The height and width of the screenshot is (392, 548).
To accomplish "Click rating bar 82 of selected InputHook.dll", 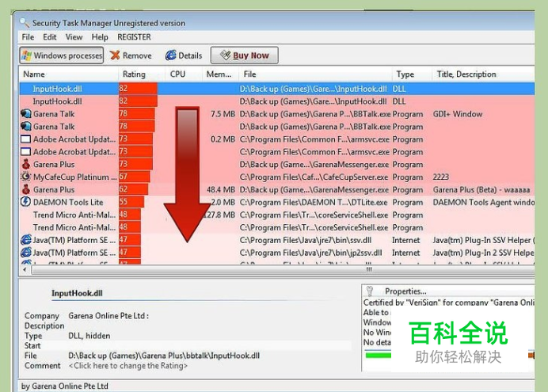I will [x=138, y=89].
